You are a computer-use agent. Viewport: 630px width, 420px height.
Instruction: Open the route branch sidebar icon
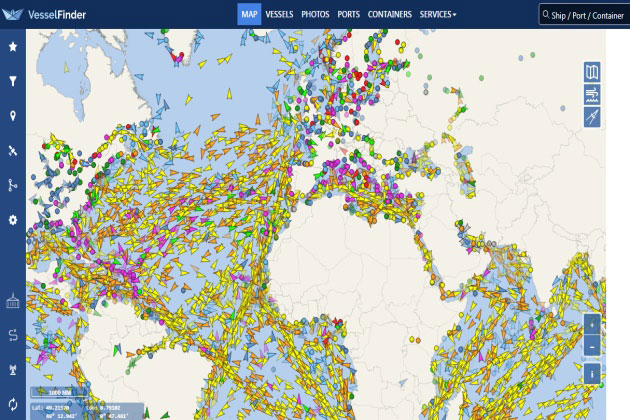point(13,185)
